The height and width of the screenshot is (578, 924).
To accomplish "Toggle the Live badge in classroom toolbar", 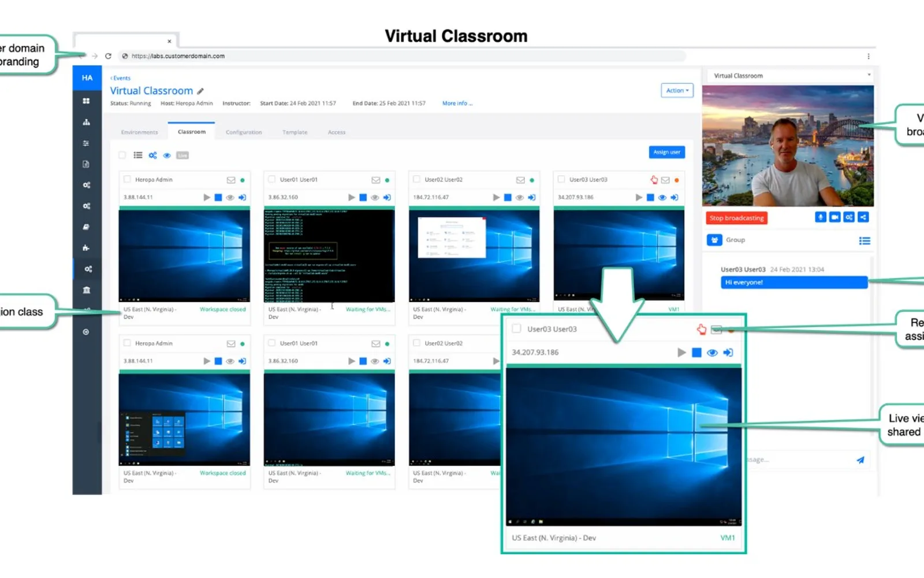I will click(182, 155).
